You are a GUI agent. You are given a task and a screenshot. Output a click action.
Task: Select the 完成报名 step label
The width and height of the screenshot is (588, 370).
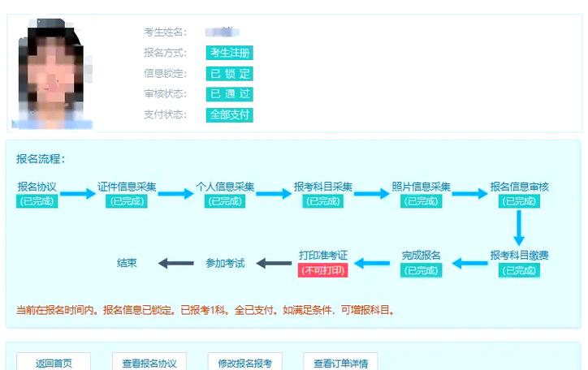[x=421, y=256]
